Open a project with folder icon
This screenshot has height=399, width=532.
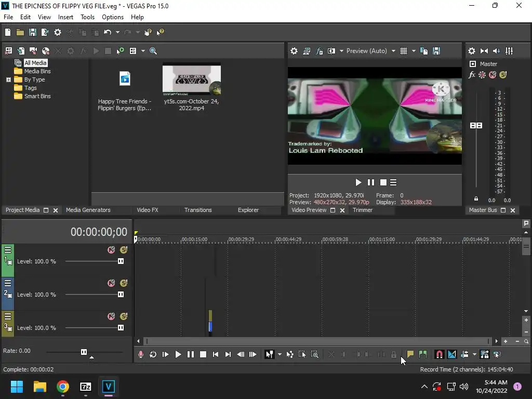click(x=20, y=32)
